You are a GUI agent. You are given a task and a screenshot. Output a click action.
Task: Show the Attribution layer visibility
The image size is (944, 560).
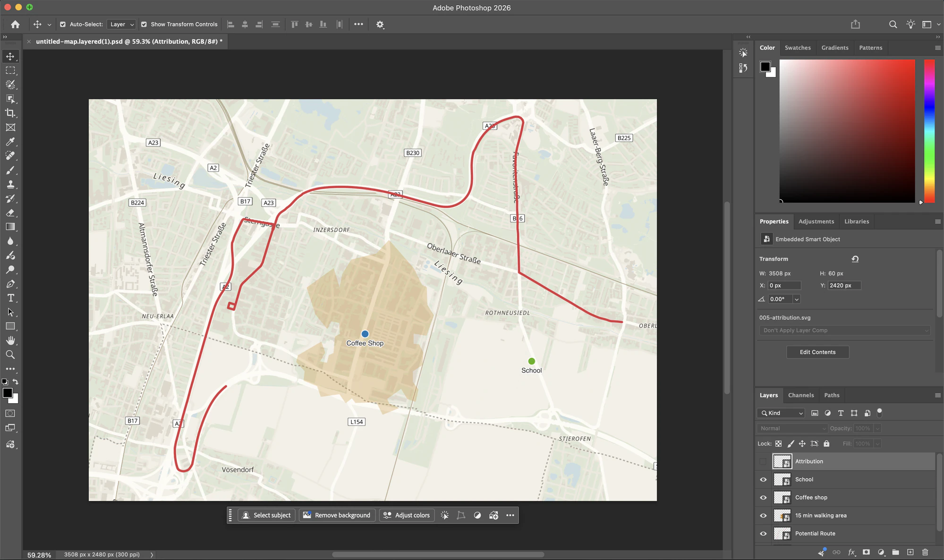tap(763, 461)
